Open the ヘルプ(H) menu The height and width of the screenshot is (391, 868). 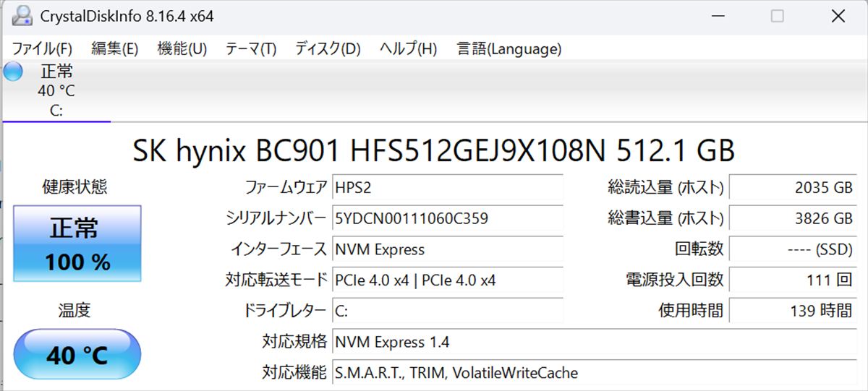tap(409, 49)
